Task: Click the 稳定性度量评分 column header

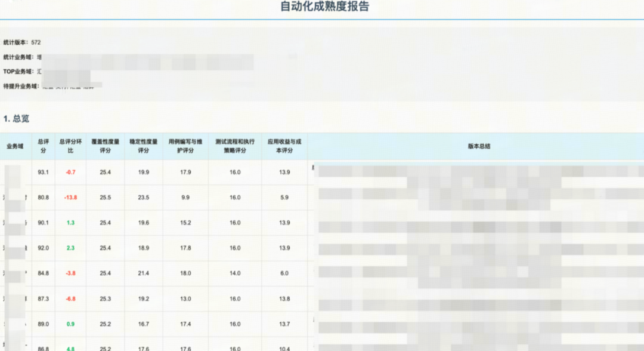Action: pos(143,146)
